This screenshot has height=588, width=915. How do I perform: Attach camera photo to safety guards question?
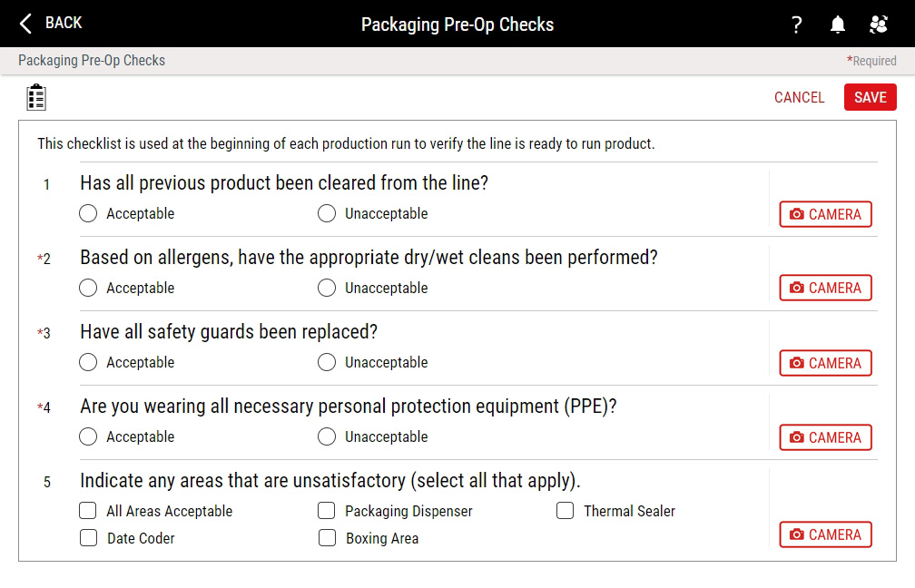click(x=825, y=363)
